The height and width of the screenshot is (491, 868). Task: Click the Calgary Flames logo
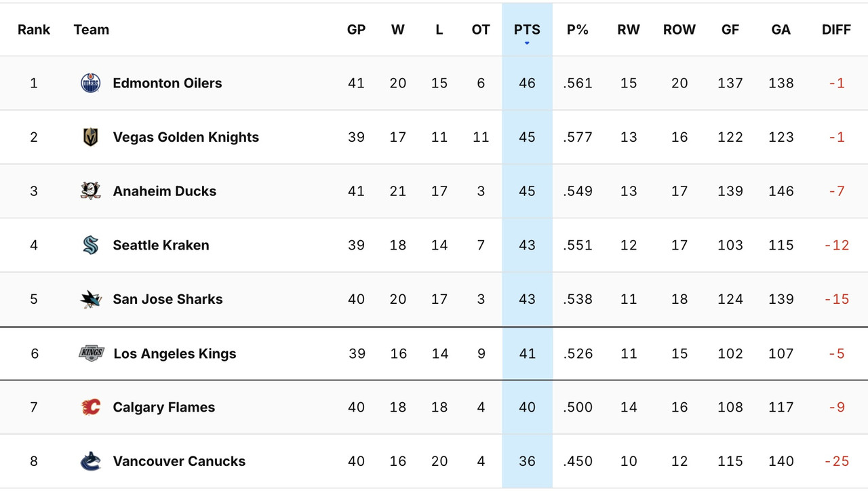click(90, 407)
